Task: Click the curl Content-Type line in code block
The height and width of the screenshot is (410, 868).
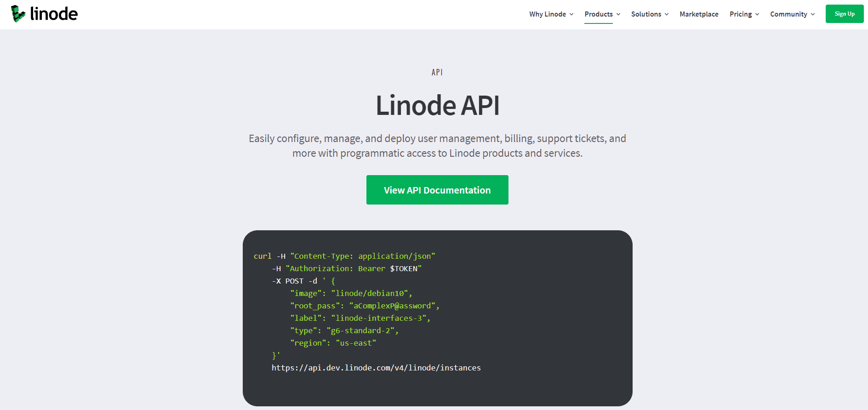Action: coord(344,256)
